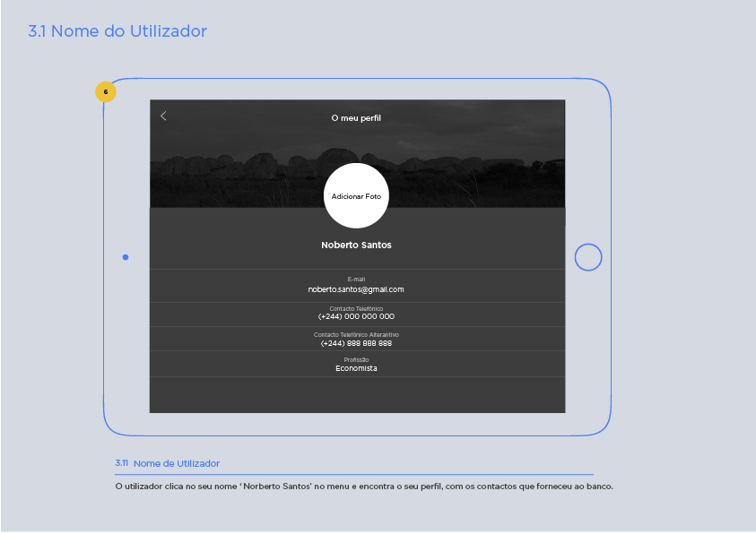Click the 3.11 Nome de Utilizador subheading
Screen dimensions: 756x534
168,463
